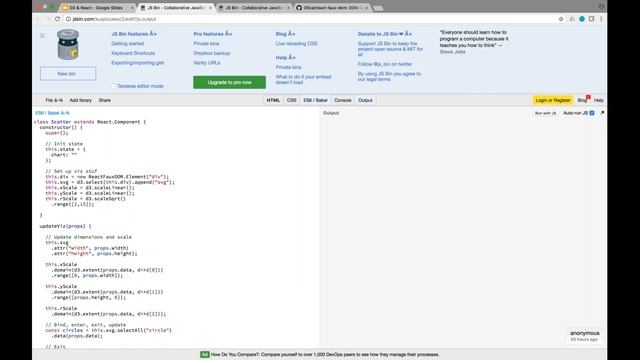Click Upgrade to pro now button

tap(229, 82)
